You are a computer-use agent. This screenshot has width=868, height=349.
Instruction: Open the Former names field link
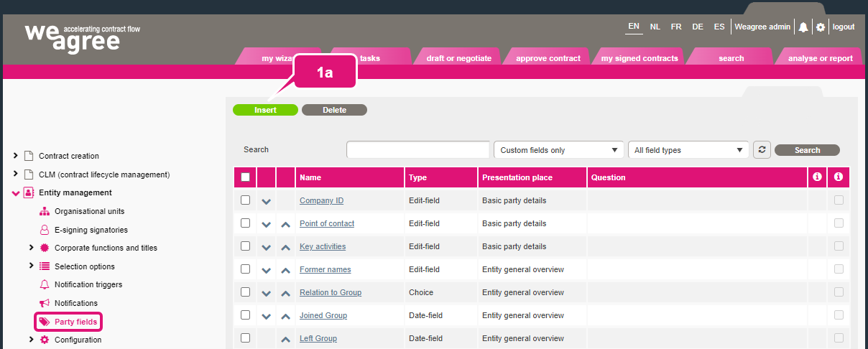(x=325, y=269)
